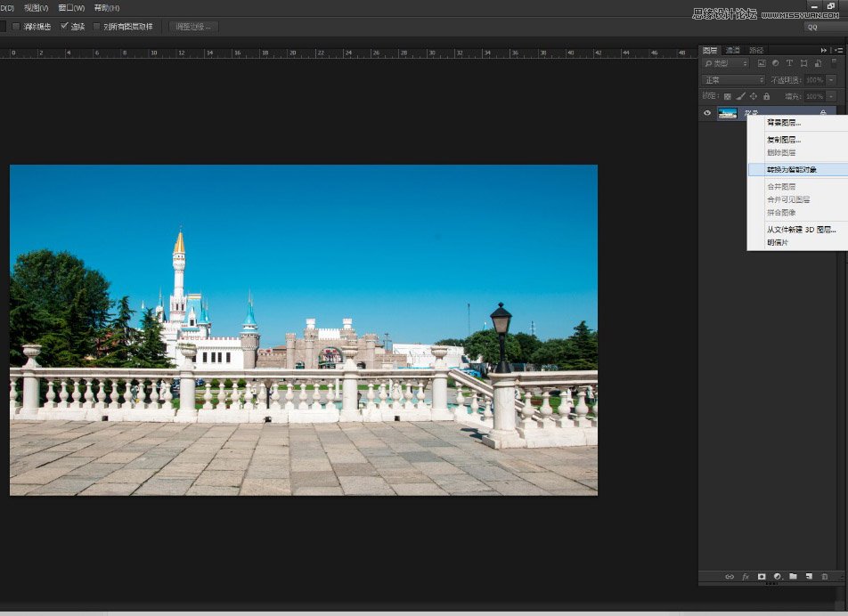Enable the 对所有图层取样 checkbox
This screenshot has height=616, width=848.
coord(97,27)
